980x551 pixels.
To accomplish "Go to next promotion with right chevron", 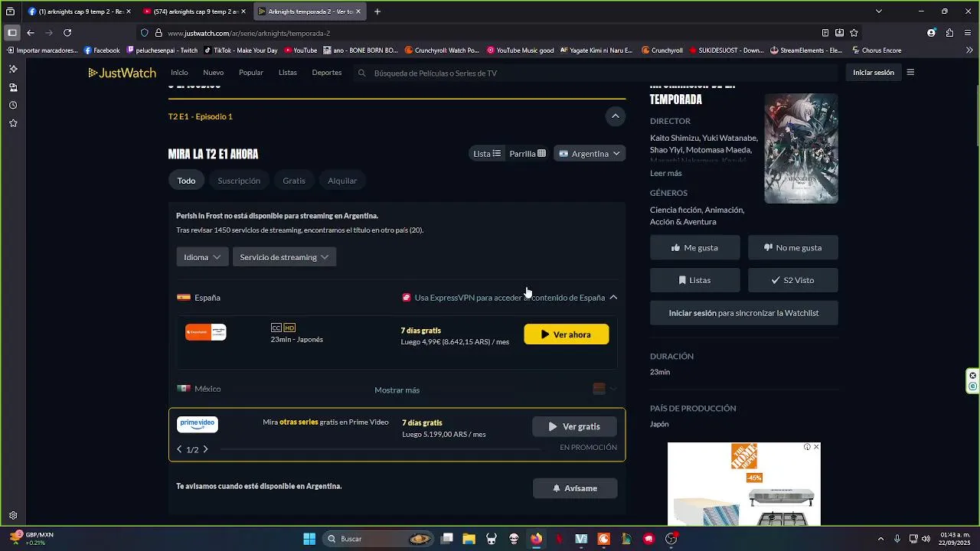I will click(205, 449).
